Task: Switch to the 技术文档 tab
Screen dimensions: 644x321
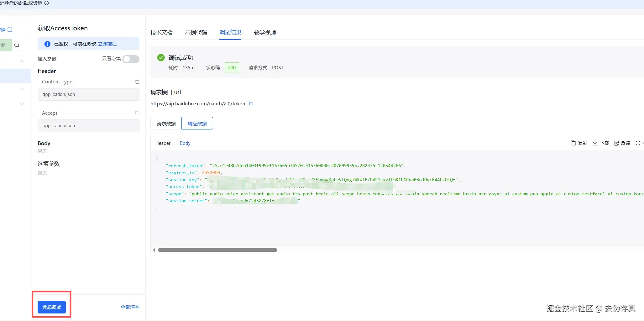Action: (161, 33)
